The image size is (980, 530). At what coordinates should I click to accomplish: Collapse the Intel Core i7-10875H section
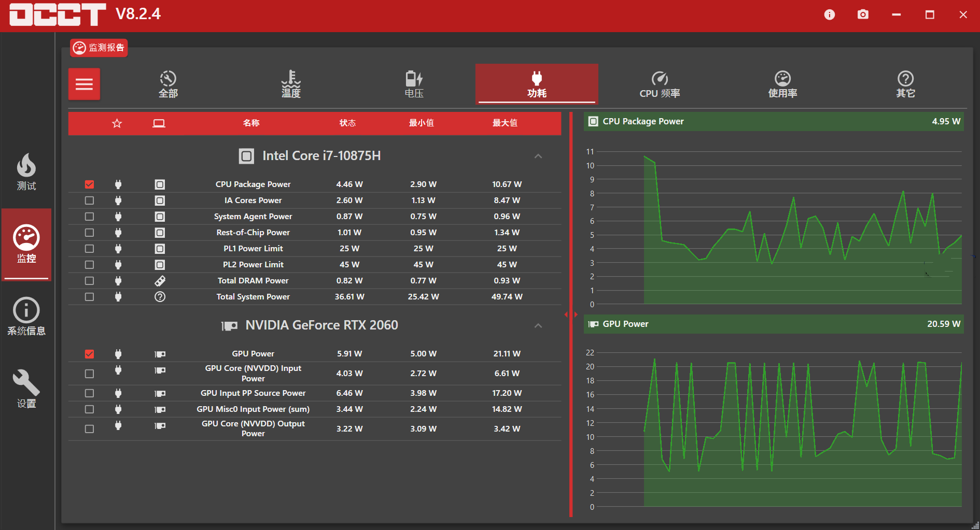pos(538,156)
